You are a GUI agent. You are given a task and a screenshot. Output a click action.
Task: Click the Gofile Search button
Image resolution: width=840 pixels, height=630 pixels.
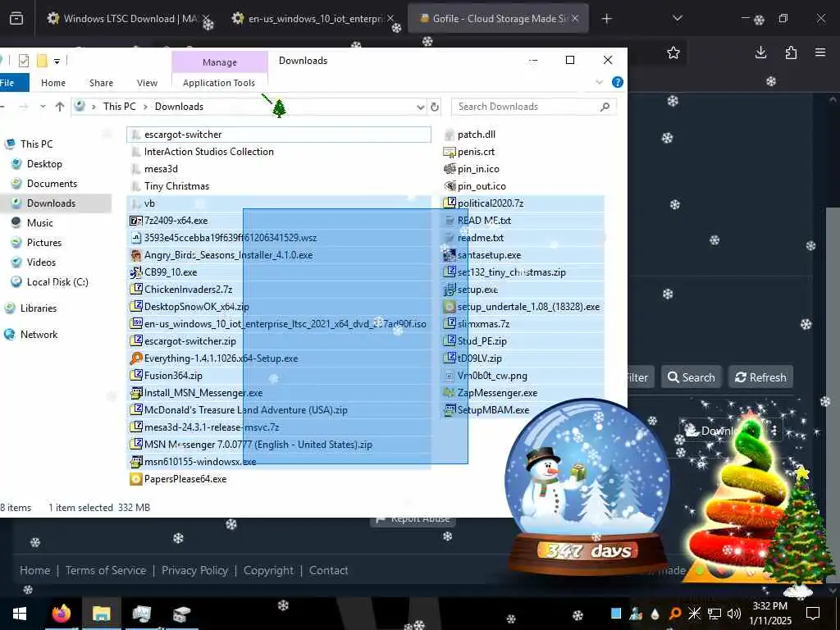tap(691, 377)
